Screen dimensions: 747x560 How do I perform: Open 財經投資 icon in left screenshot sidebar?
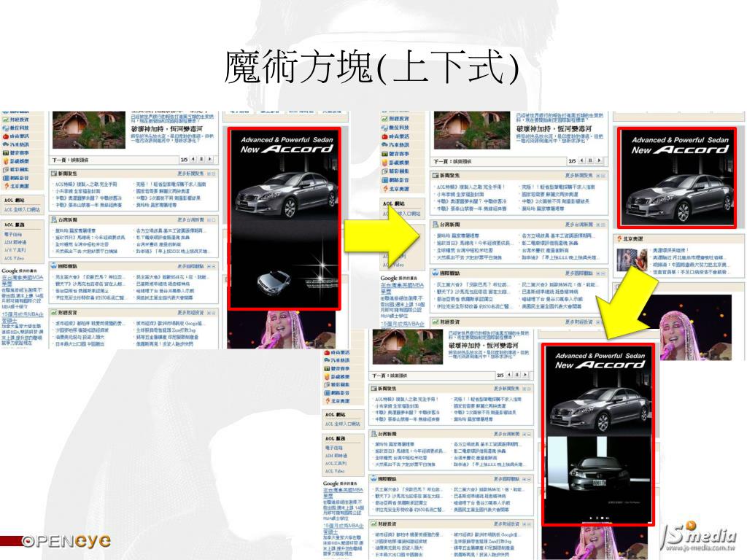point(5,120)
